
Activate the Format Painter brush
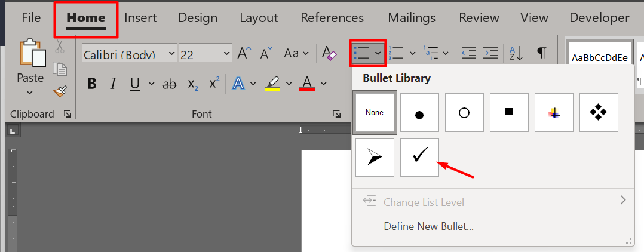pyautogui.click(x=60, y=91)
